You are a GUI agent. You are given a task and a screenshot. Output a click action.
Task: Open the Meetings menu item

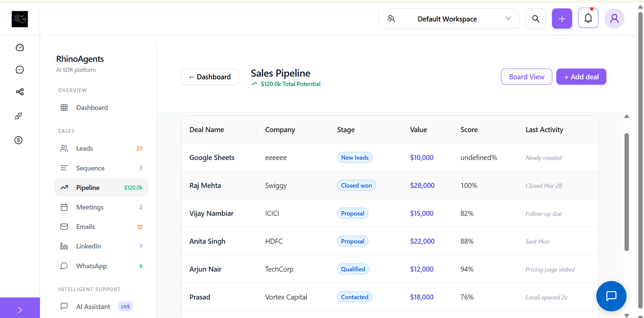(101, 207)
